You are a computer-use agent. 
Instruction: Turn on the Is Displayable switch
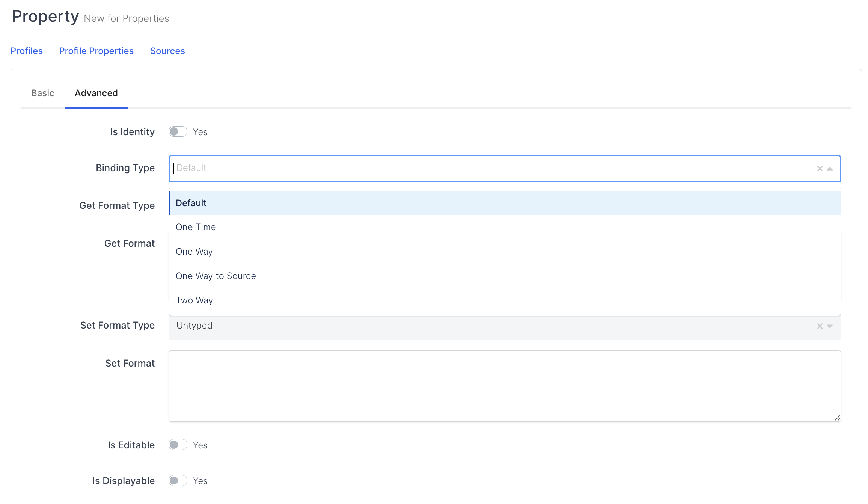[178, 481]
